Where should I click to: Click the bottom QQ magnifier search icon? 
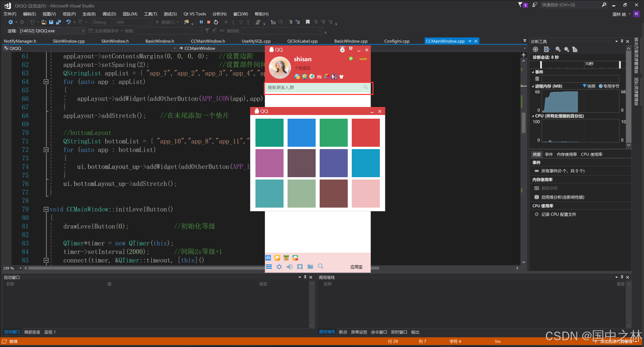[321, 266]
